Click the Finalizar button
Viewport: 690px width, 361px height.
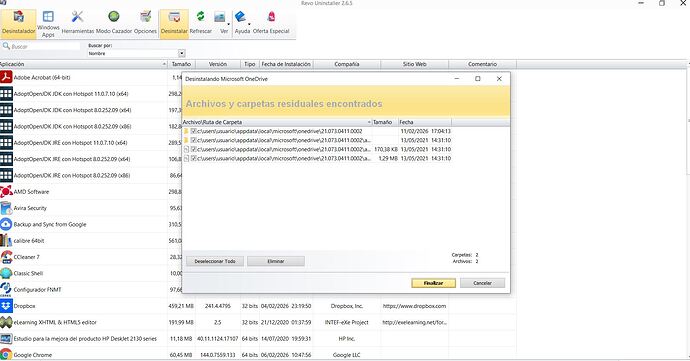point(433,283)
